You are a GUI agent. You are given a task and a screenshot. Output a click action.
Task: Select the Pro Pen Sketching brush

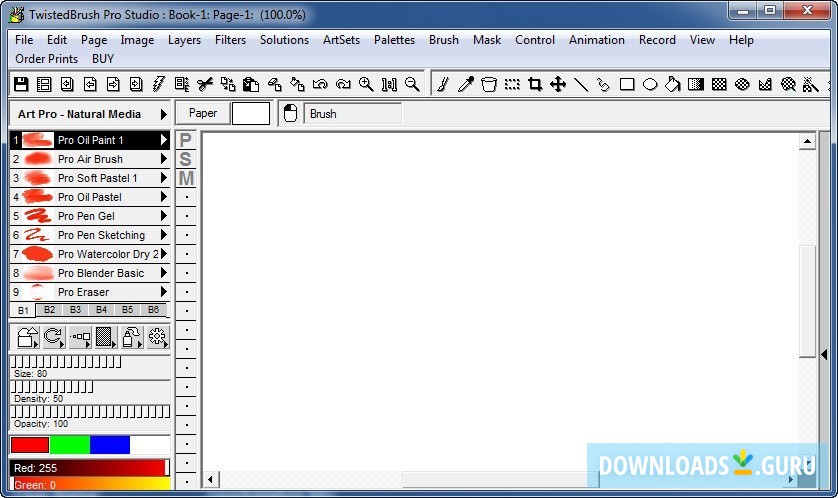tap(90, 235)
